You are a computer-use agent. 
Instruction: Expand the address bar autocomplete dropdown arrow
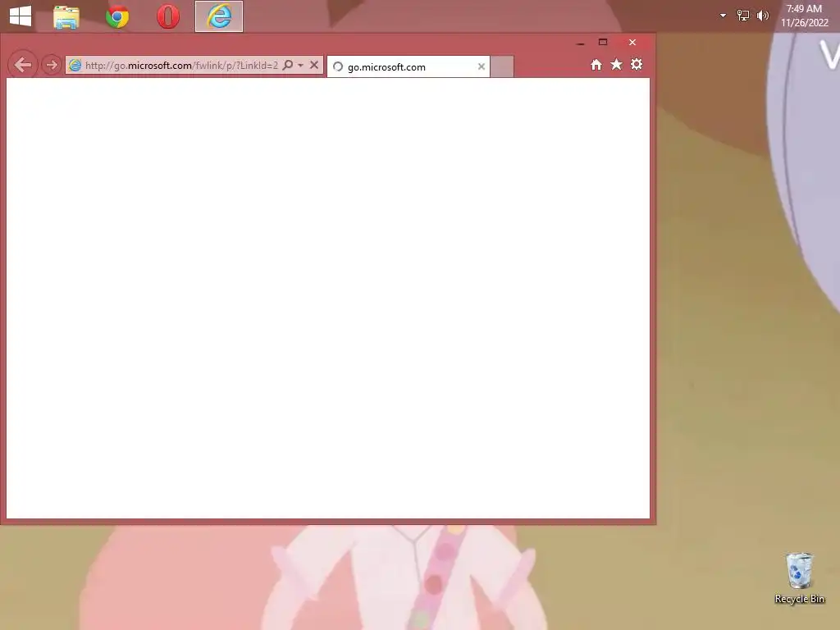point(300,66)
